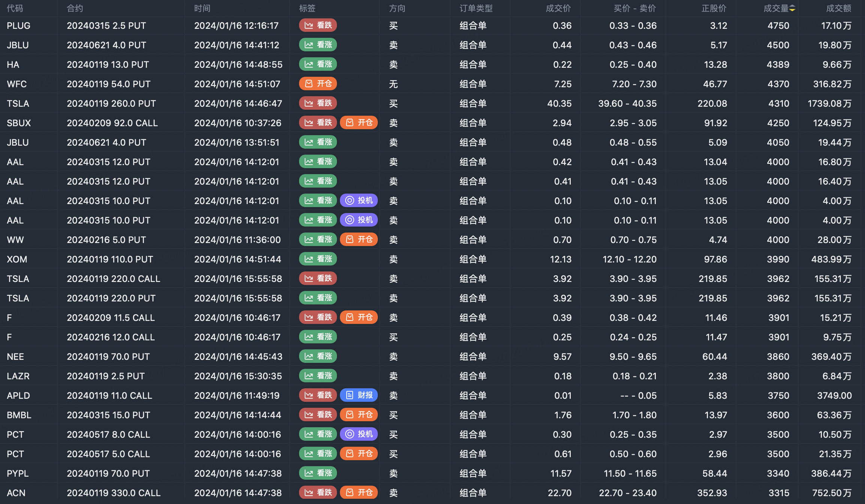The image size is (865, 504).
Task: Click the 标签 column header
Action: pyautogui.click(x=307, y=9)
